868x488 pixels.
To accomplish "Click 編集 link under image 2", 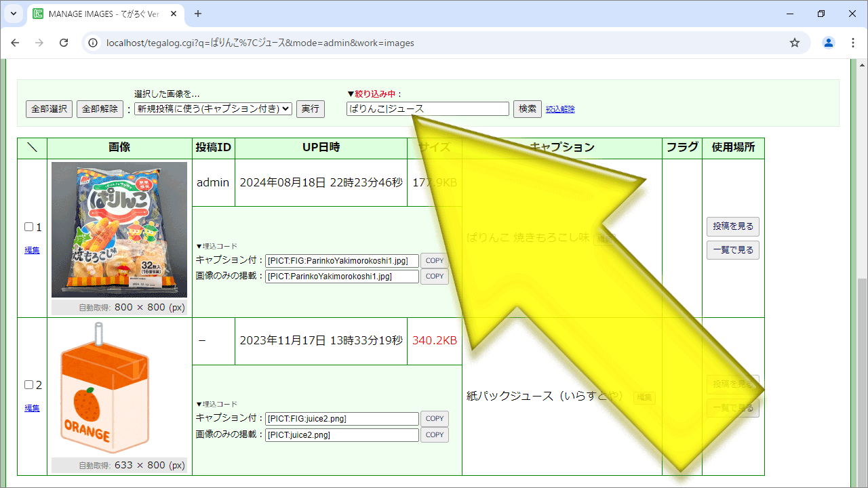I will coord(32,408).
